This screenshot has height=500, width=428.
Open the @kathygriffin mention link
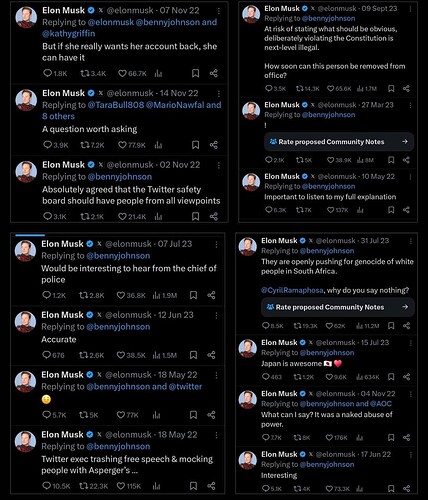pyautogui.click(x=69, y=34)
